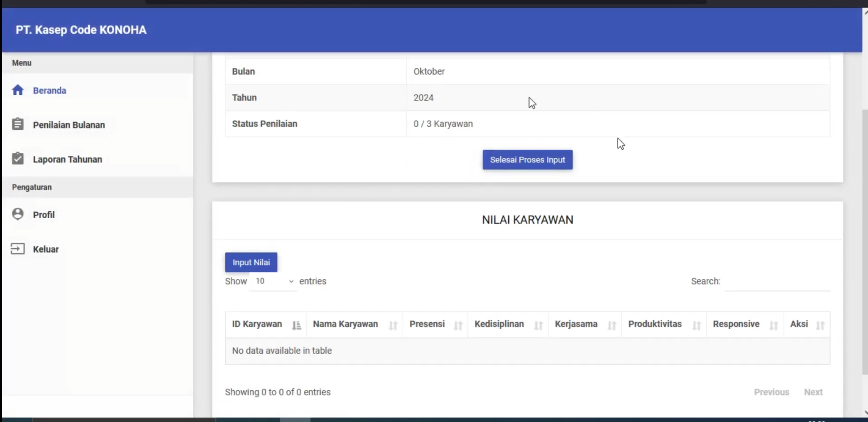Screen dimensions: 868x422
Task: Click the Kerjasama column header
Action: (x=585, y=324)
